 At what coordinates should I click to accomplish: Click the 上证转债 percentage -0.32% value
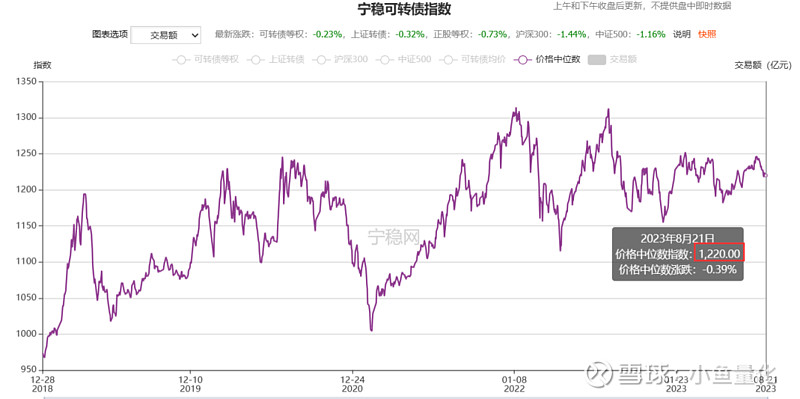[411, 35]
